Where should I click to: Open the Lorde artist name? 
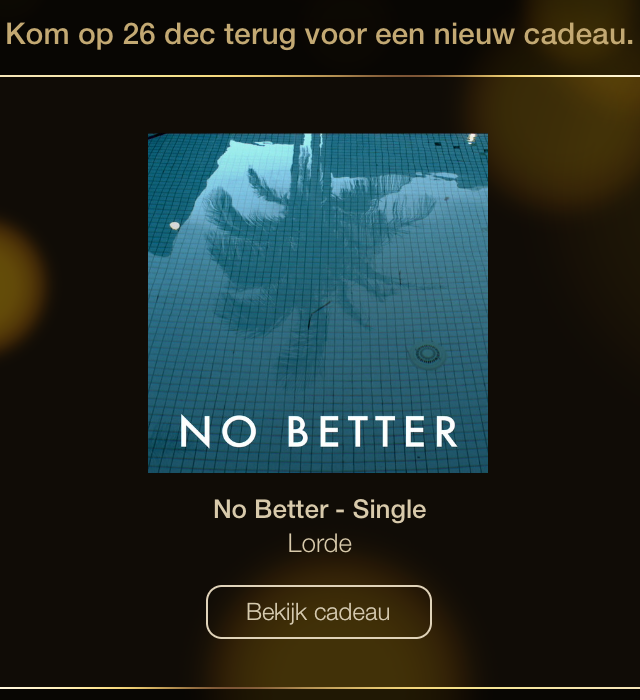[320, 544]
